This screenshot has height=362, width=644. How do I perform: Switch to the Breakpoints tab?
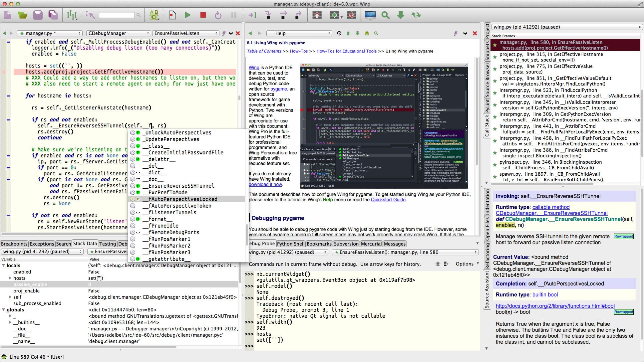click(14, 244)
